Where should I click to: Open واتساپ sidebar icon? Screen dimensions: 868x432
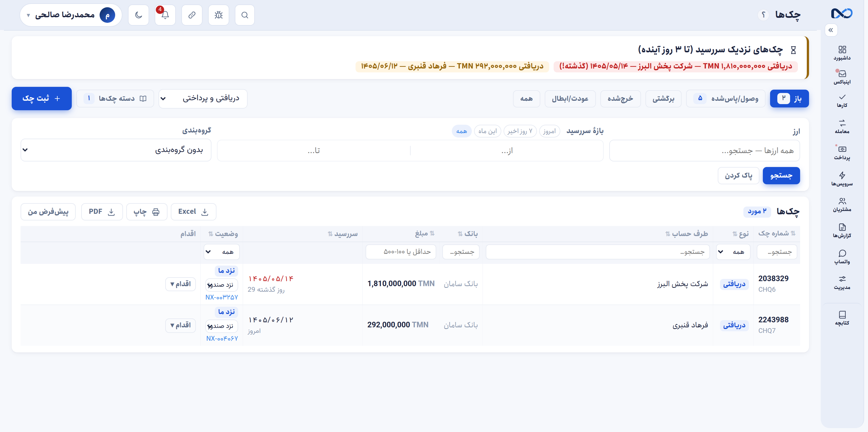point(842,257)
